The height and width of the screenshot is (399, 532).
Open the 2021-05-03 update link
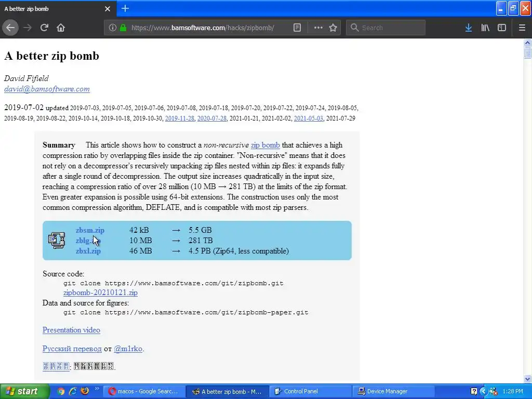tap(309, 118)
